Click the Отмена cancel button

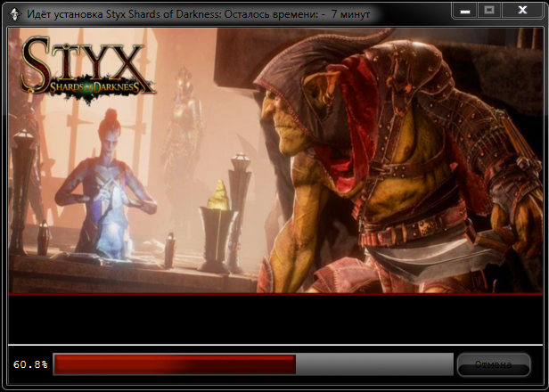[494, 364]
